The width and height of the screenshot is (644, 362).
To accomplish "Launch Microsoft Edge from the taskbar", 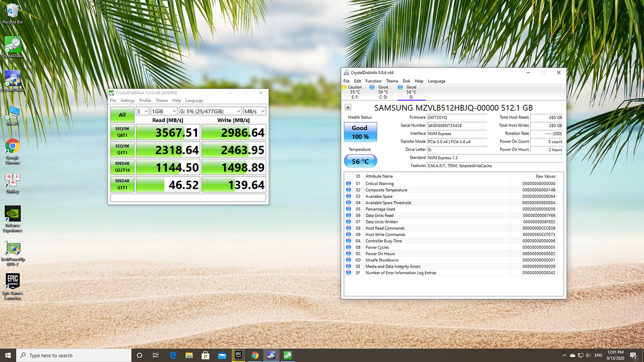I will pyautogui.click(x=173, y=355).
